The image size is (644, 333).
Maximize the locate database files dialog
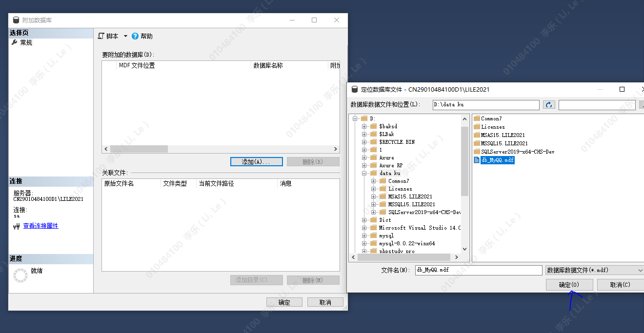pos(622,89)
